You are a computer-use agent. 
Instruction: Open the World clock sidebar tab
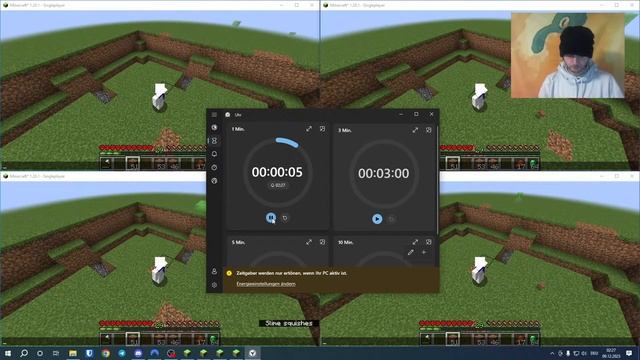214,181
